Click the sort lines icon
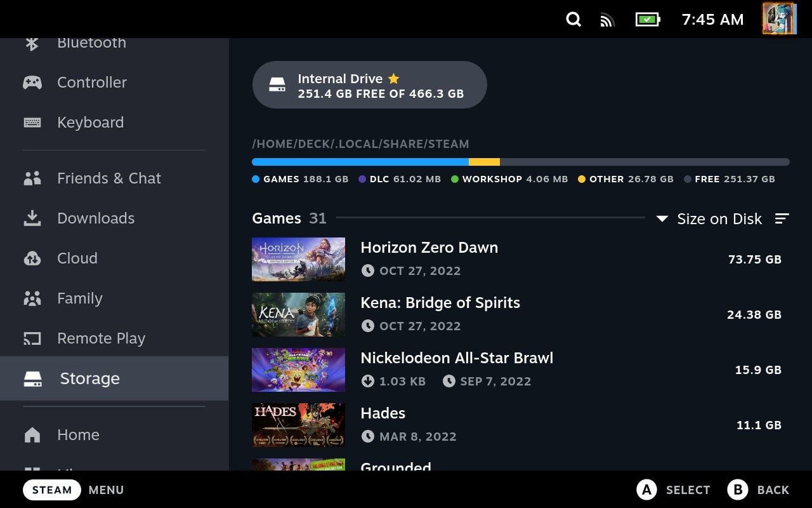The image size is (812, 508). point(782,219)
